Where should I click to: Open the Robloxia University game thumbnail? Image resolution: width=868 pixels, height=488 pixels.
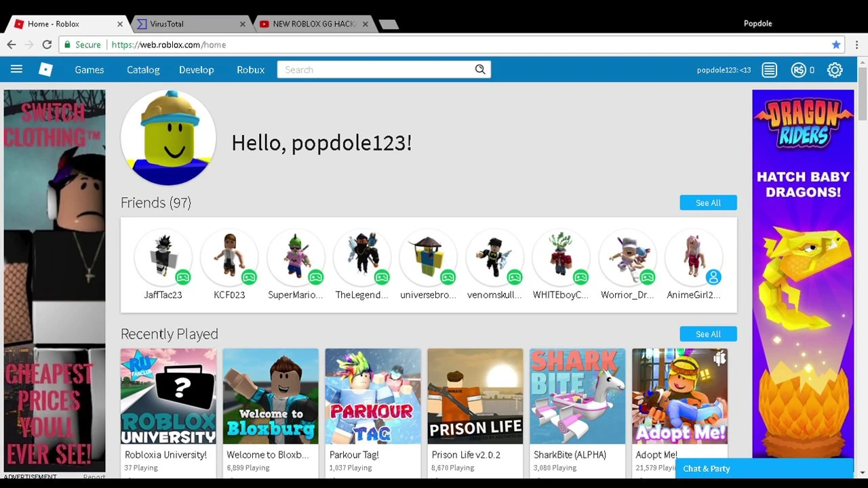169,396
